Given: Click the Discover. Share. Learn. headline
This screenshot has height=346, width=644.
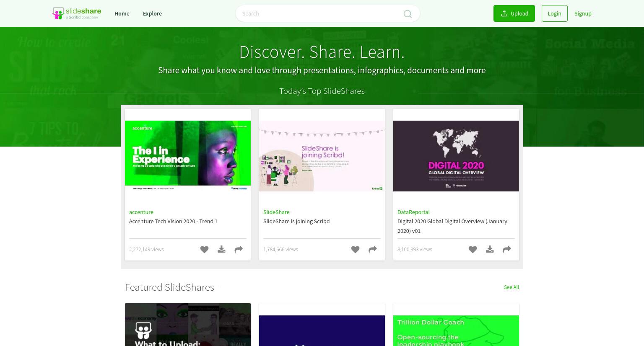Looking at the screenshot, I should tap(322, 52).
